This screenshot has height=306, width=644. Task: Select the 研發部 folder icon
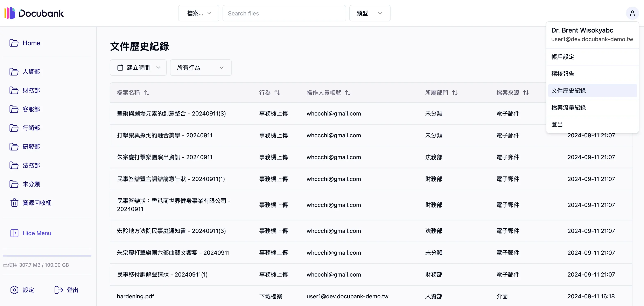14,146
